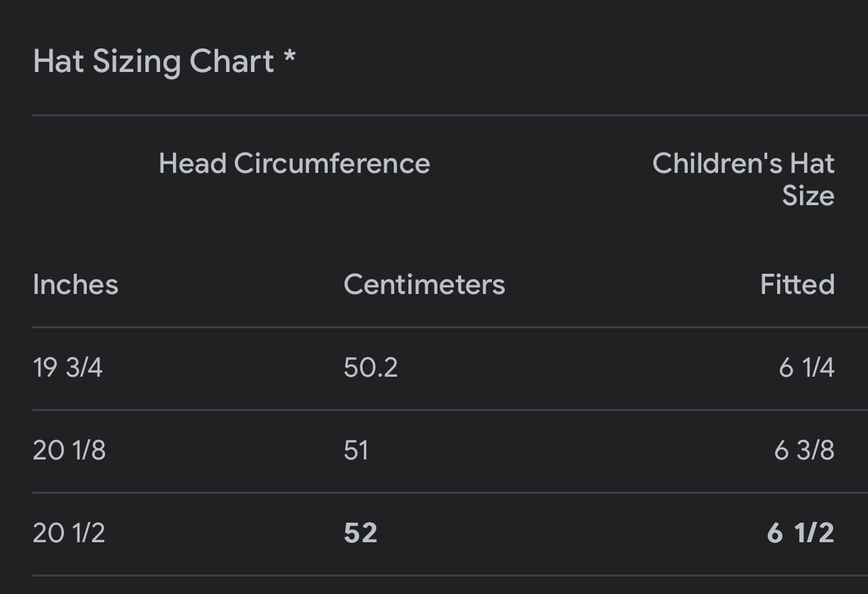Click the bold '6 1/2' fitted size cell

pos(800,533)
